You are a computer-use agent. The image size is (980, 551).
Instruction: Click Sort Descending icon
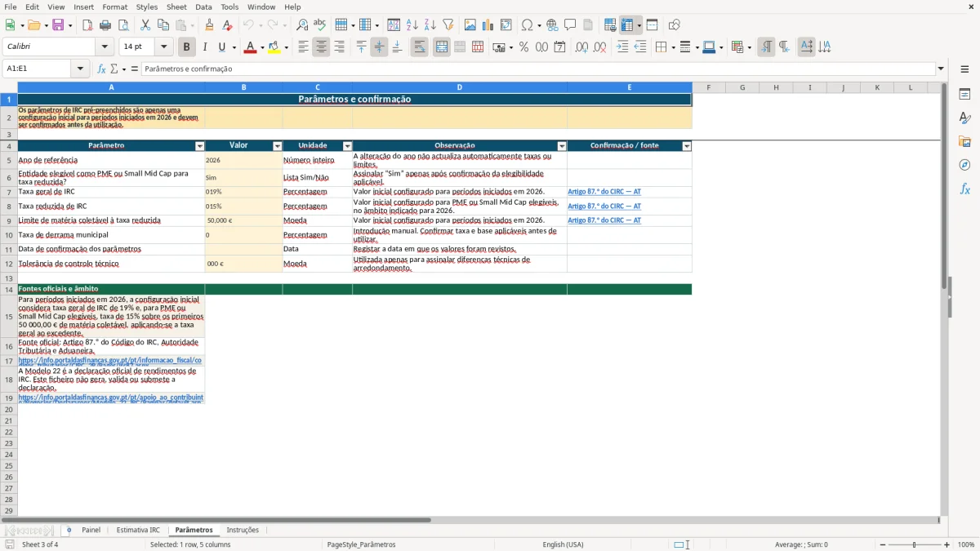point(430,25)
